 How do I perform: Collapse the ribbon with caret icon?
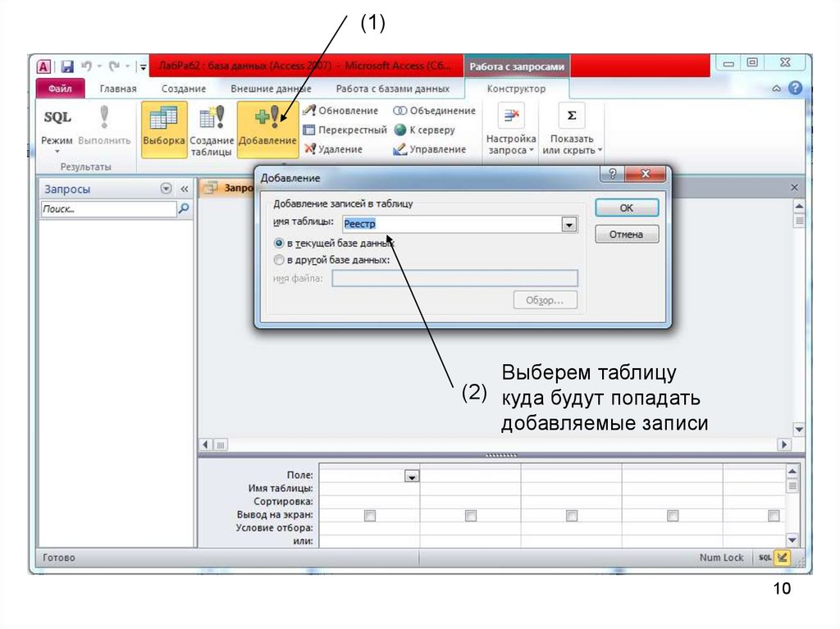click(776, 89)
